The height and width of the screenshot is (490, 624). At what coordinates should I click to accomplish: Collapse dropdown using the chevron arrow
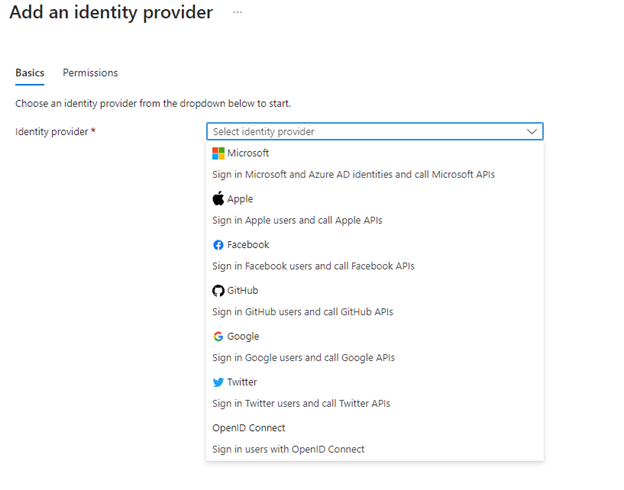[x=532, y=131]
